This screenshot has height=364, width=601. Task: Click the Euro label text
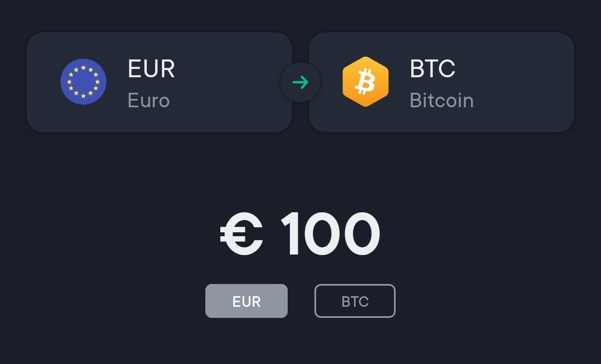[148, 101]
